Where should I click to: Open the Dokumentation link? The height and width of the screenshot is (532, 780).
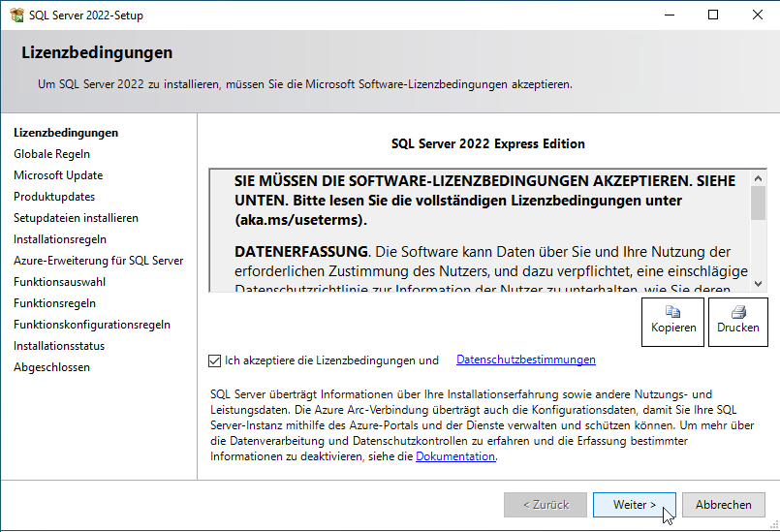[455, 456]
